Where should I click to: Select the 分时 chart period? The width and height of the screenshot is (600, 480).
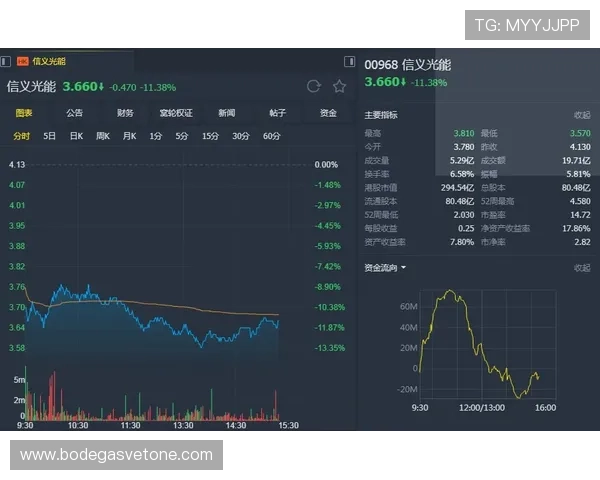click(x=22, y=136)
